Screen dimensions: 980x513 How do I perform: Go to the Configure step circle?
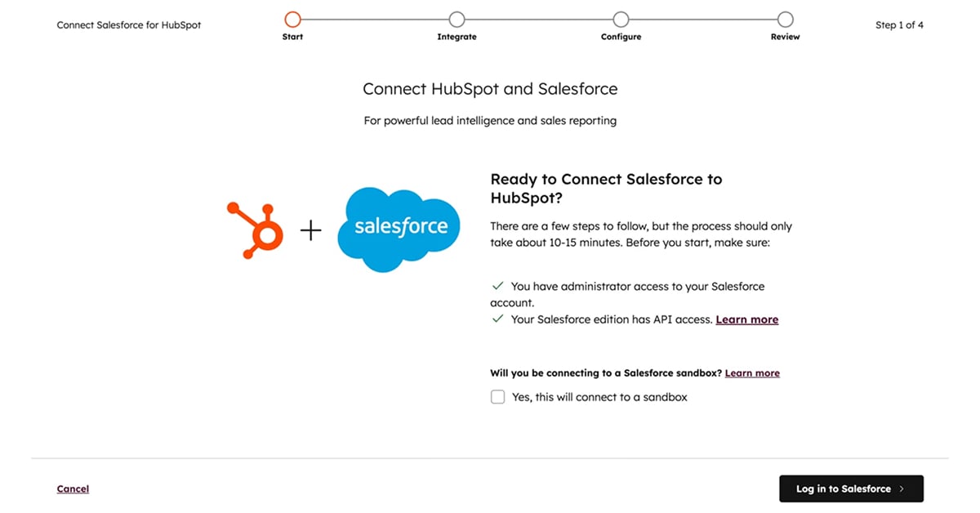[621, 19]
